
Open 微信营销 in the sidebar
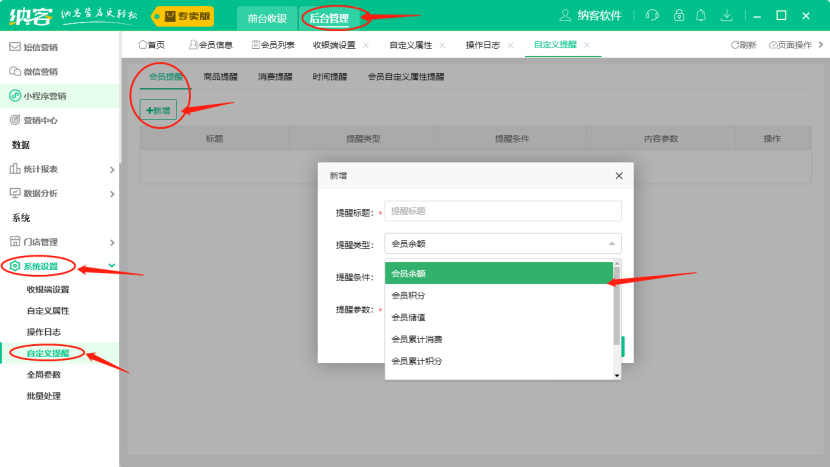(40, 71)
